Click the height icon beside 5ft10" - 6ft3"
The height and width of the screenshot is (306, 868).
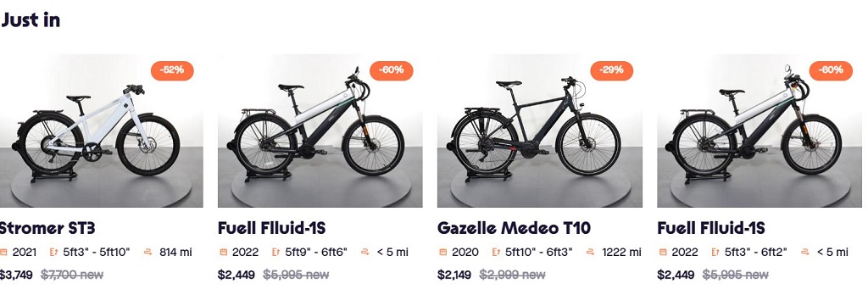[495, 253]
